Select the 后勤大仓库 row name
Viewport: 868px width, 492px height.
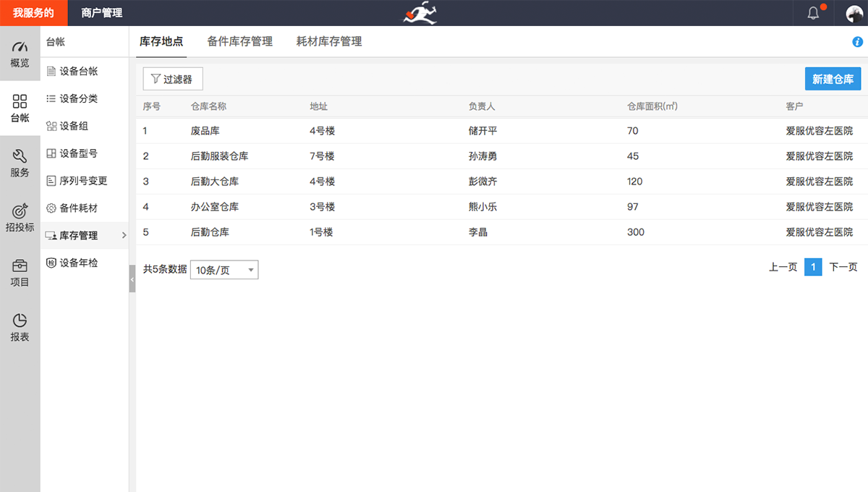click(215, 182)
